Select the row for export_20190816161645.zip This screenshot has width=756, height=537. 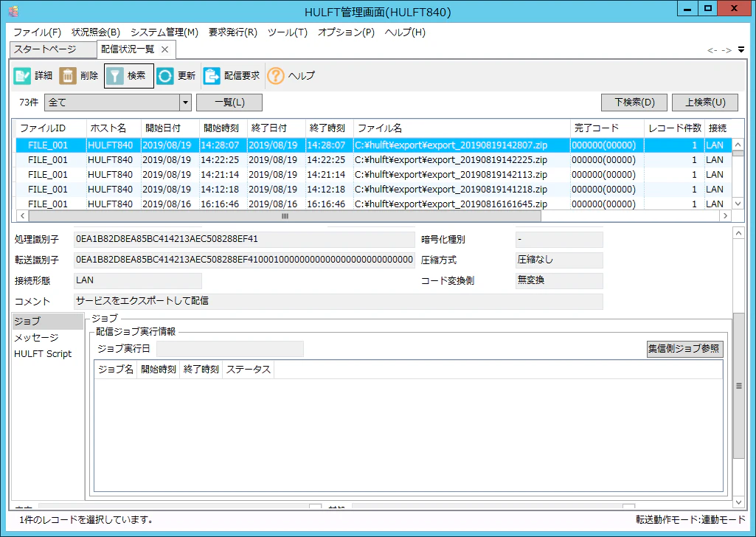(x=374, y=204)
